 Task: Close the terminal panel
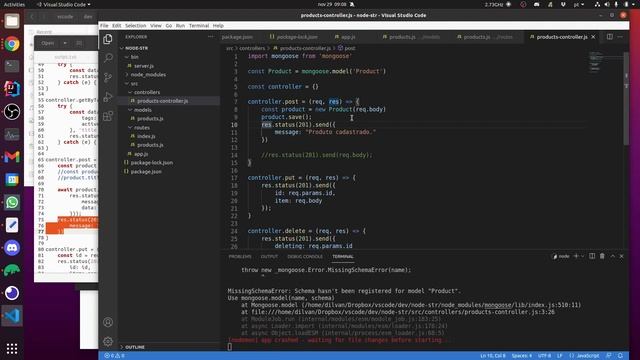pos(621,256)
